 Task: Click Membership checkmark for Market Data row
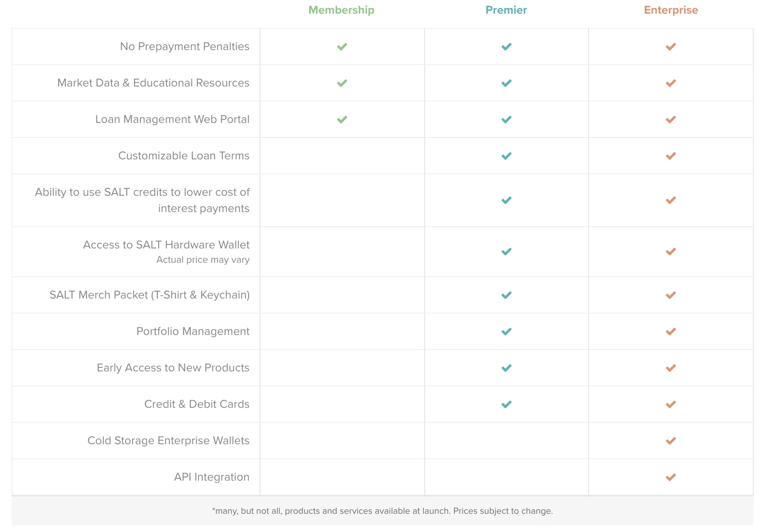coord(342,83)
